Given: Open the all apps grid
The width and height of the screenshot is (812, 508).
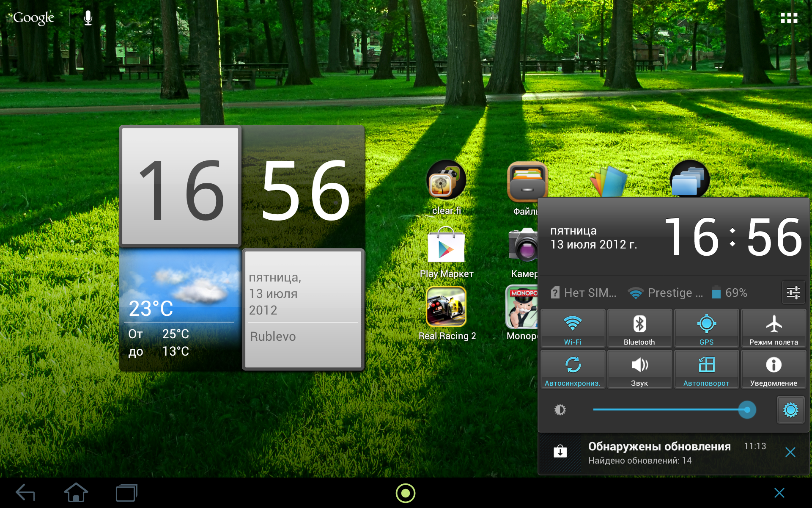Looking at the screenshot, I should [789, 18].
